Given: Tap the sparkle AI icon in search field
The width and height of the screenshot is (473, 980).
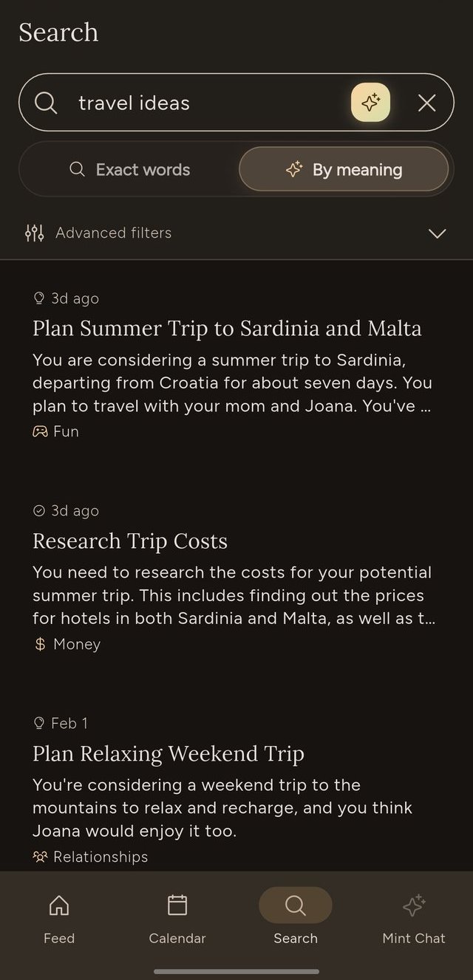Looking at the screenshot, I should (370, 102).
